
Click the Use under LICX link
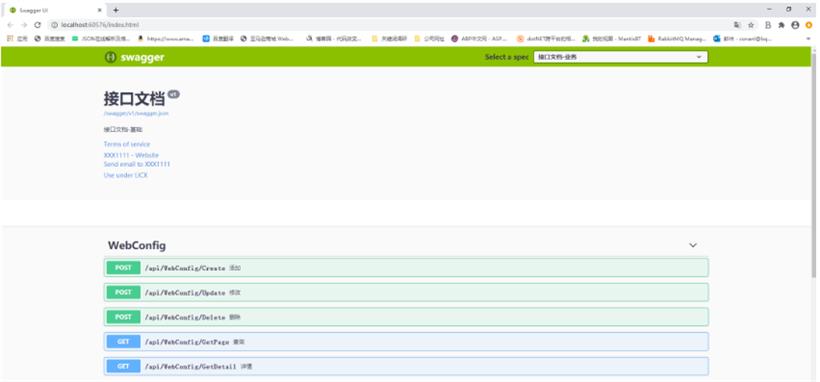point(126,175)
